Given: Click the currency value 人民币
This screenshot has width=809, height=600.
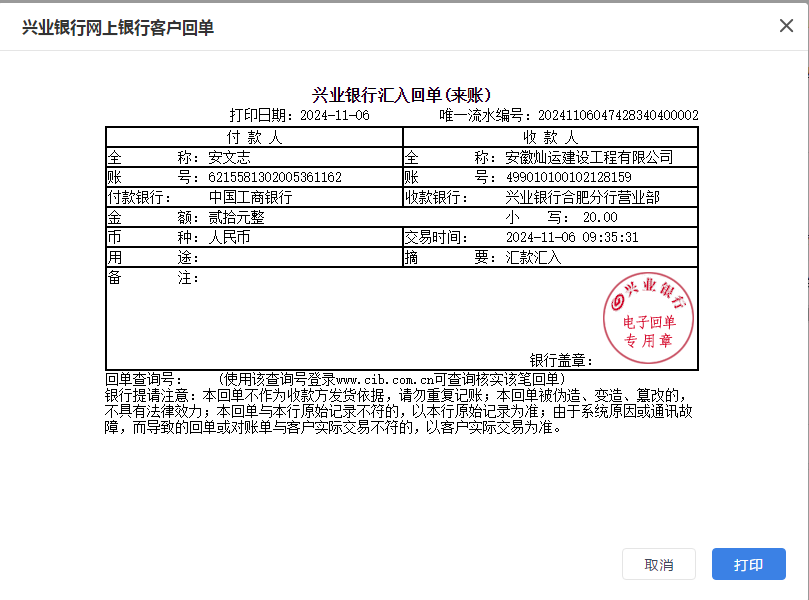Looking at the screenshot, I should [229, 237].
